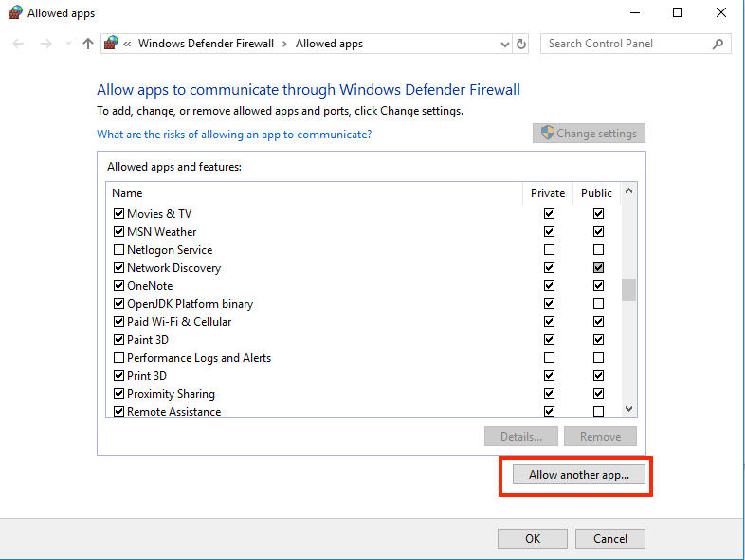
Task: Click the Windows Defender Firewall breadcrumb
Action: (x=206, y=44)
